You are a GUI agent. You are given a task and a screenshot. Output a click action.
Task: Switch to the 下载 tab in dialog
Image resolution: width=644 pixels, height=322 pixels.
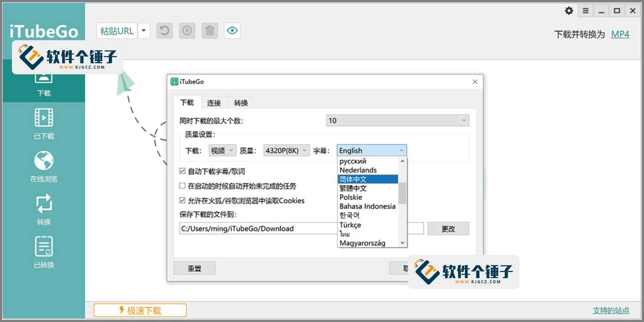point(187,103)
